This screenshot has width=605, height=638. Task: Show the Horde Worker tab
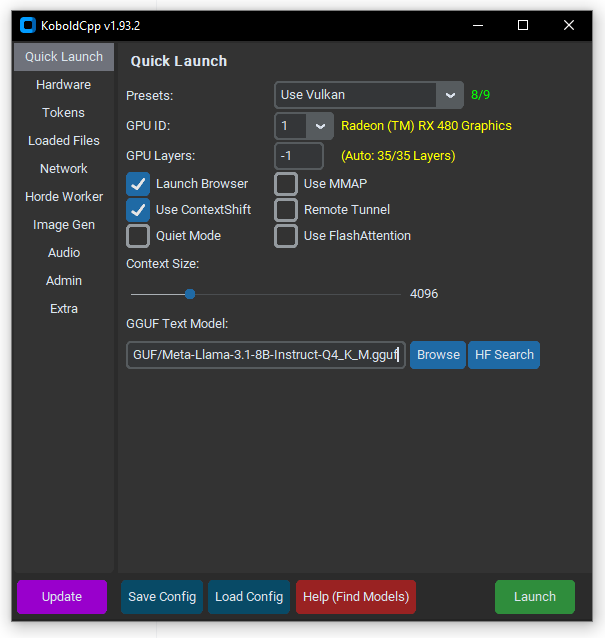click(x=64, y=197)
